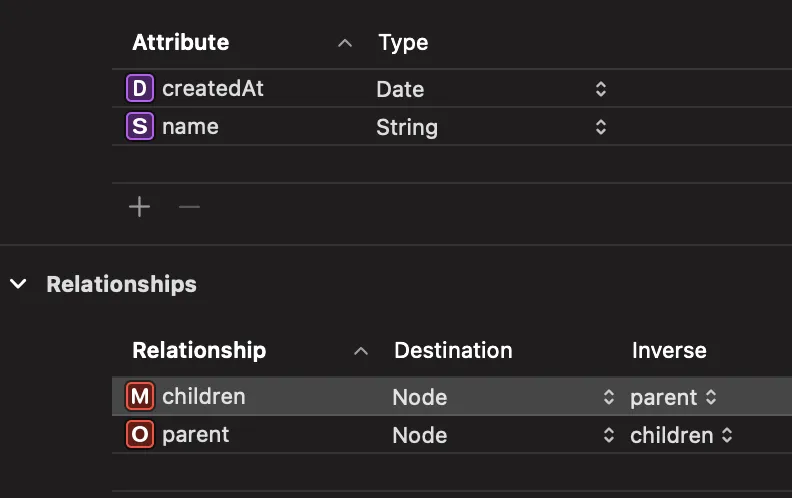Change Destination of parent relationship
The image size is (792, 498).
pos(608,435)
